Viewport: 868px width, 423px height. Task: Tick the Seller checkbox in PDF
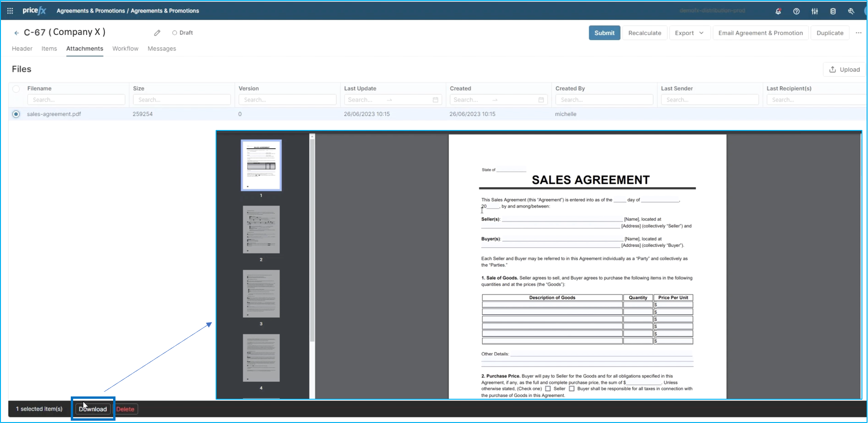548,389
